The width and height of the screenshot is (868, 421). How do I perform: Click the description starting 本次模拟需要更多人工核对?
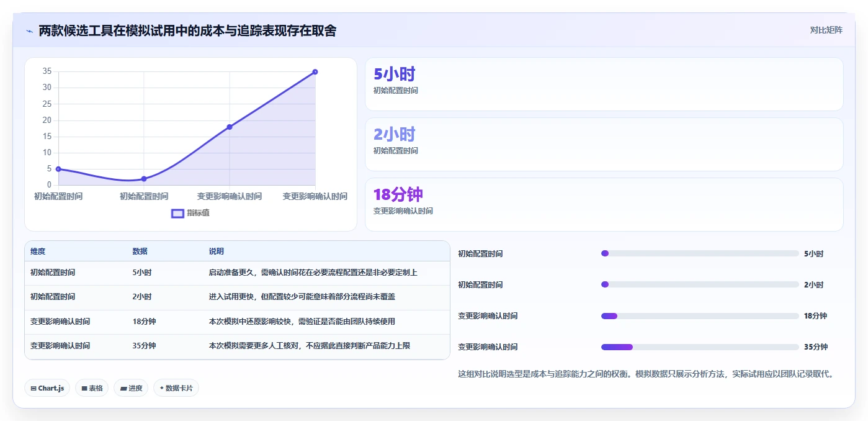(310, 346)
